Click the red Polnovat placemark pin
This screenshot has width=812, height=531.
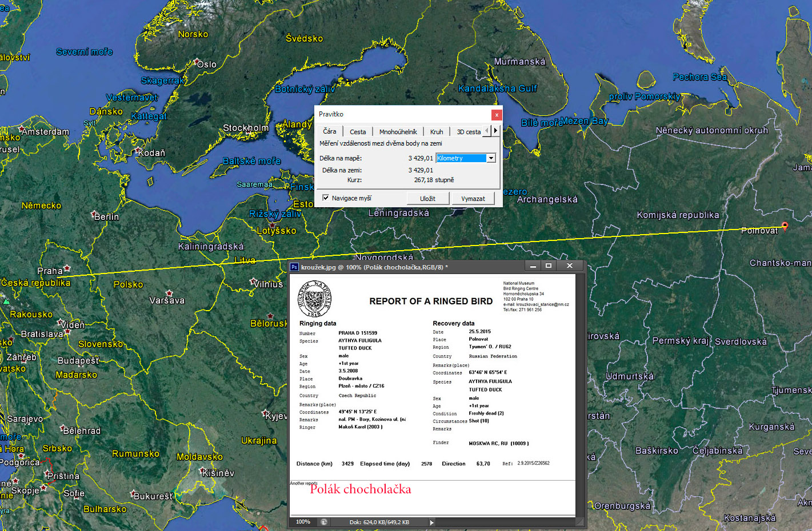click(785, 226)
